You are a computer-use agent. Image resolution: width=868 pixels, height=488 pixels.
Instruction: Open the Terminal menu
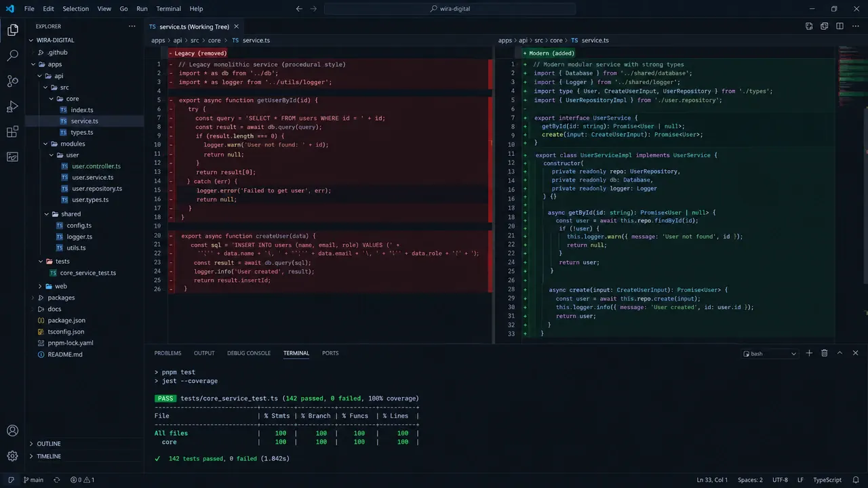168,9
